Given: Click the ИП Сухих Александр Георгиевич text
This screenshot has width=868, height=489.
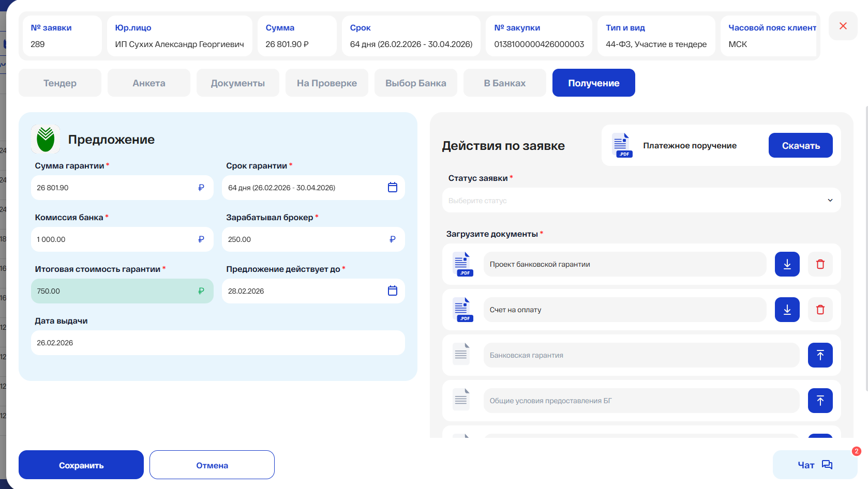Looking at the screenshot, I should coord(179,44).
